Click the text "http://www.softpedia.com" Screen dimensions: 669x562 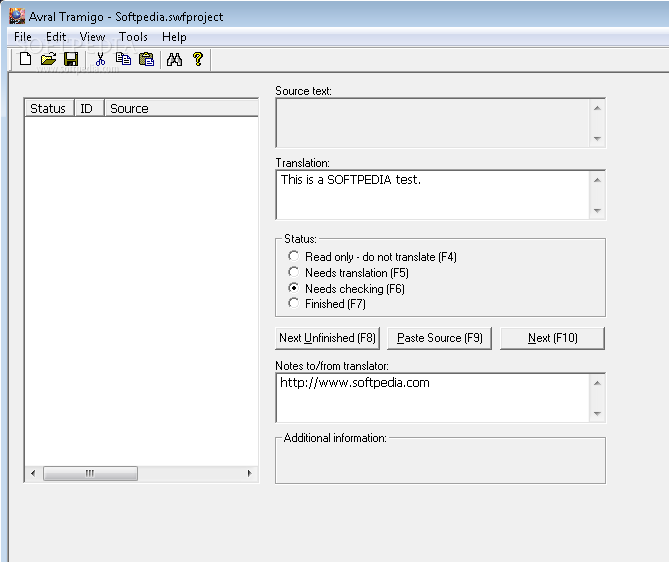(x=355, y=383)
